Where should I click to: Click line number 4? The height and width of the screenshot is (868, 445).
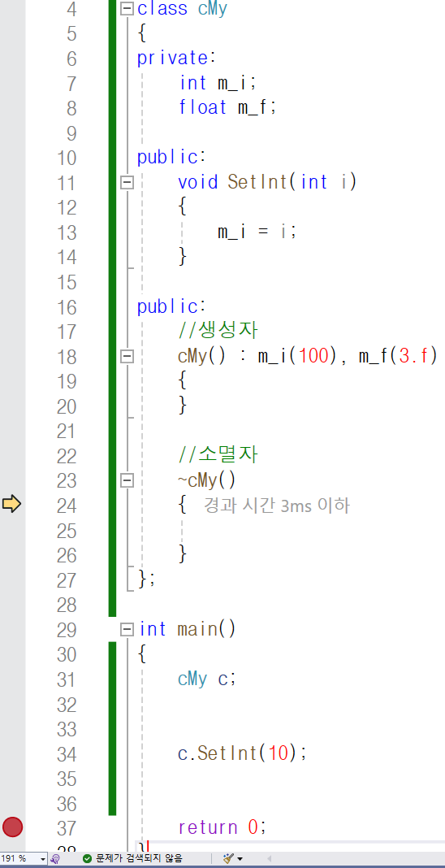71,10
